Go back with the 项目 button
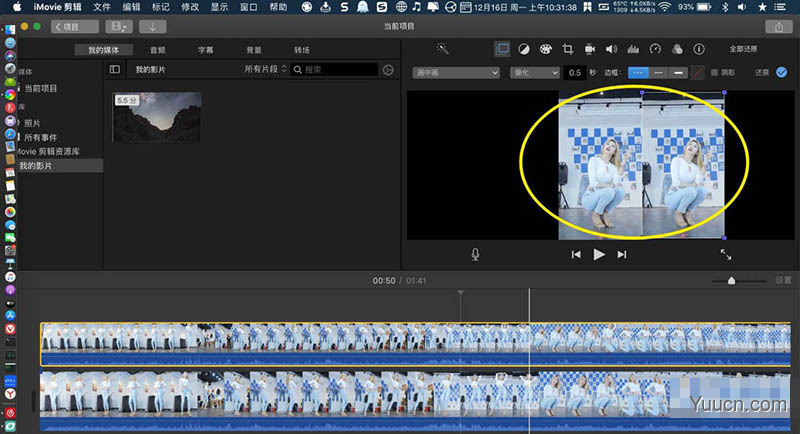The width and height of the screenshot is (800, 434). pos(74,27)
